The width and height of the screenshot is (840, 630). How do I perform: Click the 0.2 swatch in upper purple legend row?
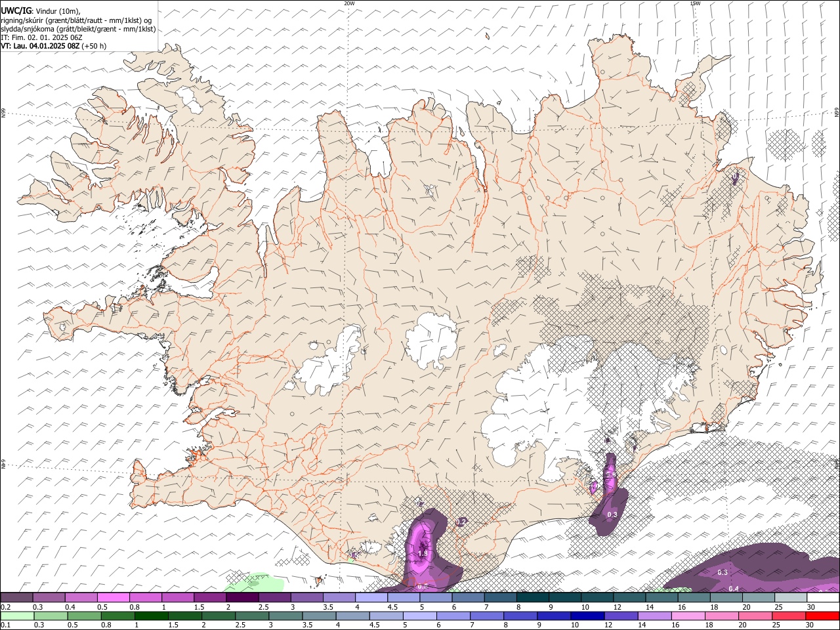point(16,598)
